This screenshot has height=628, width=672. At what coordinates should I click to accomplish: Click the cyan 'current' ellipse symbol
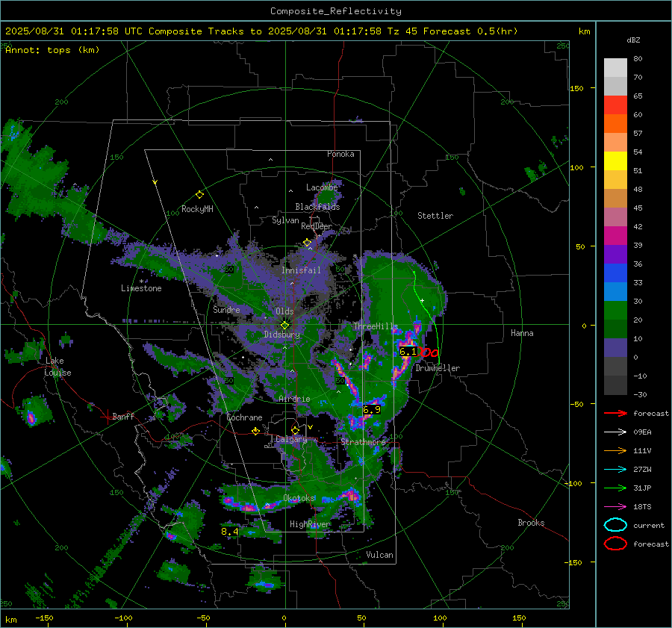click(615, 525)
